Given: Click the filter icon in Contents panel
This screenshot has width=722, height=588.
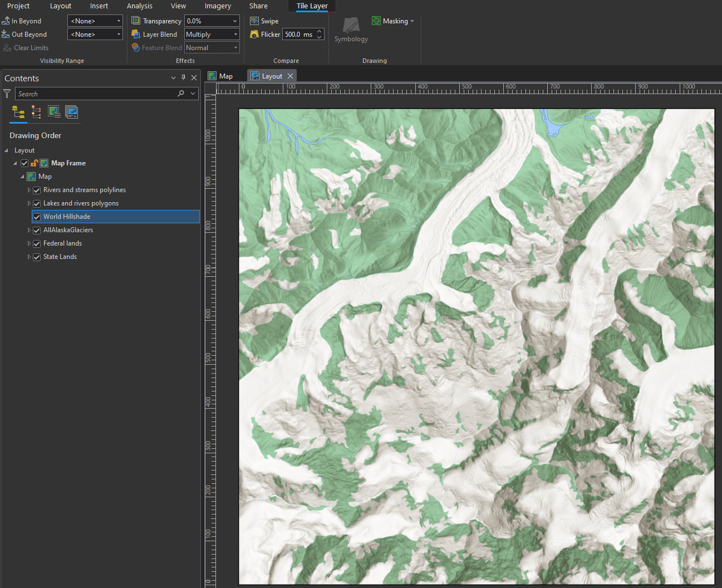Looking at the screenshot, I should [7, 94].
